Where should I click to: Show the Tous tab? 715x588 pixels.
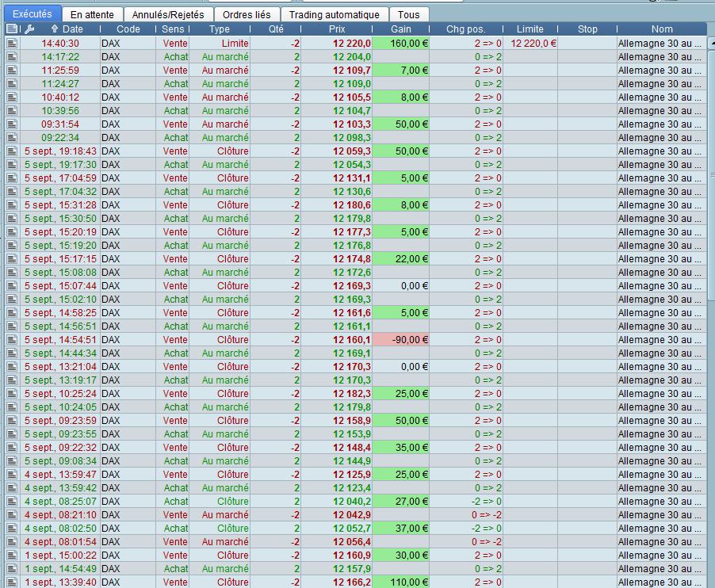point(408,14)
